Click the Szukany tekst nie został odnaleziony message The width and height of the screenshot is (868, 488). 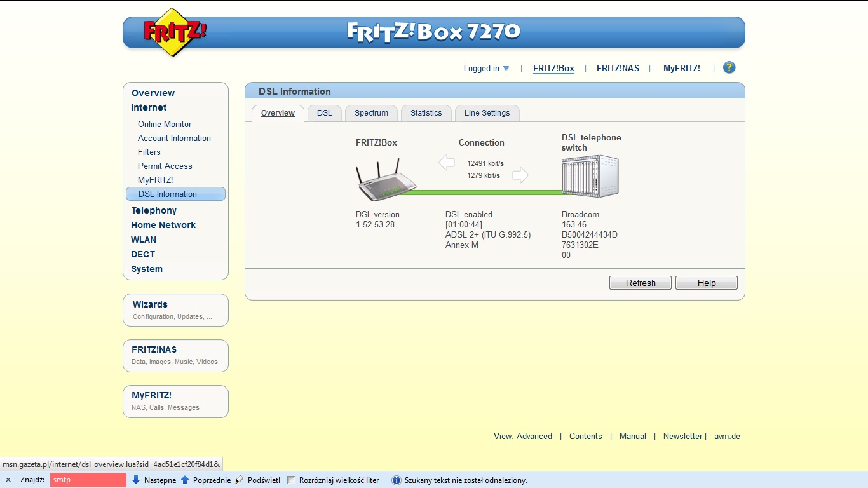coord(466,480)
